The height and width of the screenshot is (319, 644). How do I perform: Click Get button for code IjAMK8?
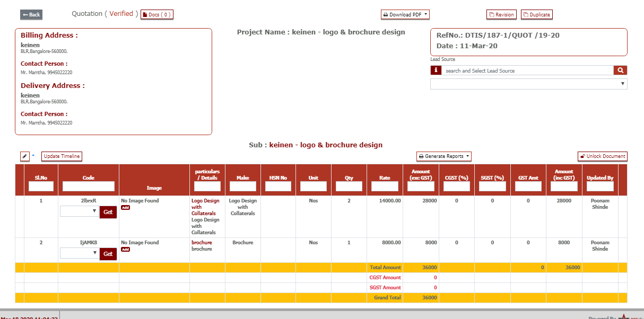point(108,254)
